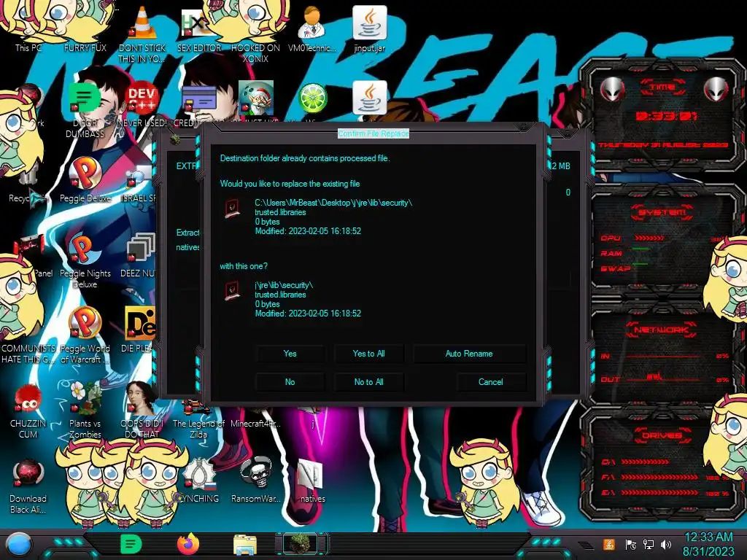Click No in the replace dialog
747x560 pixels.
click(x=290, y=382)
